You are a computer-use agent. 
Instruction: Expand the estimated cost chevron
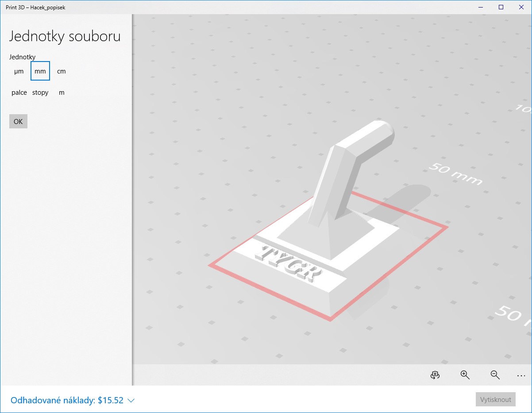click(x=131, y=401)
